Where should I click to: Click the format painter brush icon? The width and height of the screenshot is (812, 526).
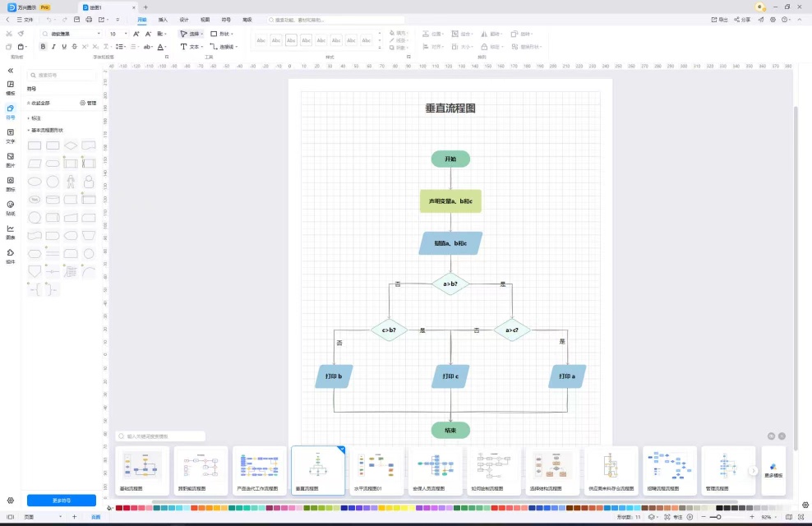21,34
